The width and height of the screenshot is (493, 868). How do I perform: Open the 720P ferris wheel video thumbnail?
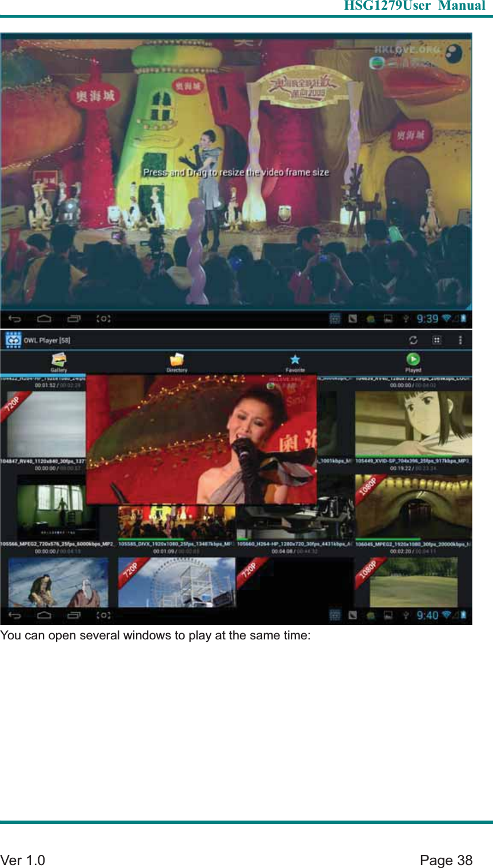click(x=176, y=582)
